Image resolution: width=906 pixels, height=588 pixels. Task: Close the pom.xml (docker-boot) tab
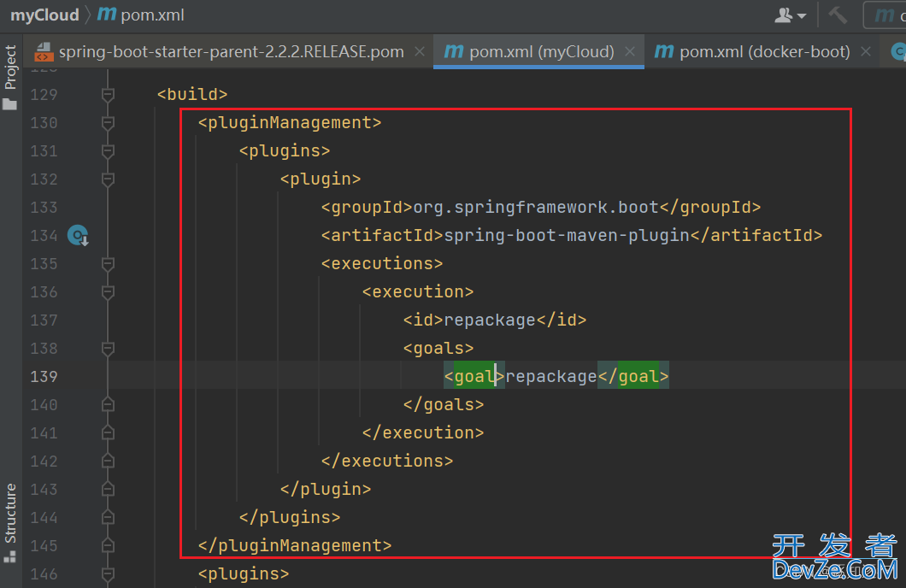[x=866, y=52]
